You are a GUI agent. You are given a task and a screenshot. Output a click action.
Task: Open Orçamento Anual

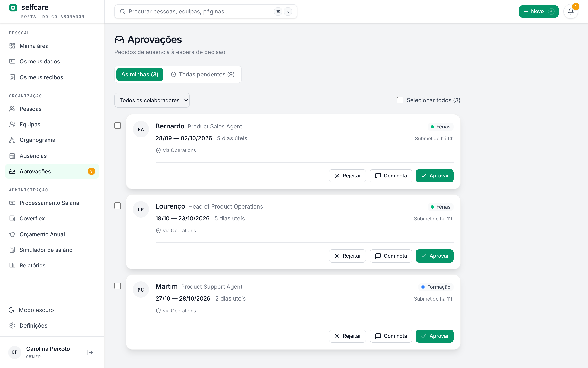pos(52,234)
